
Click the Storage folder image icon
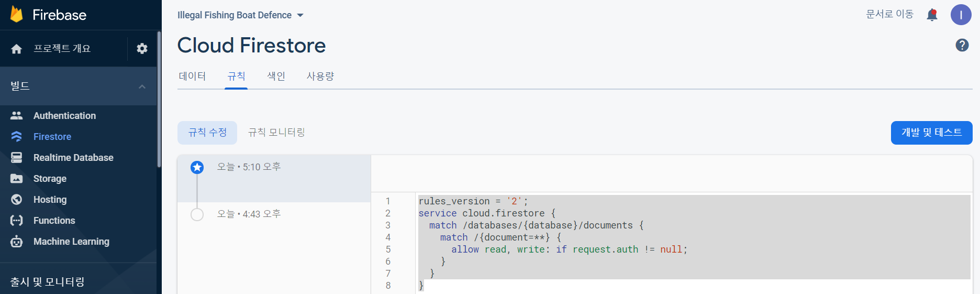point(17,178)
